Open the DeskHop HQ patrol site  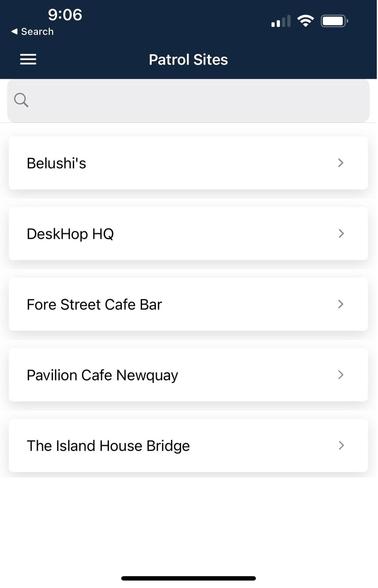point(188,234)
